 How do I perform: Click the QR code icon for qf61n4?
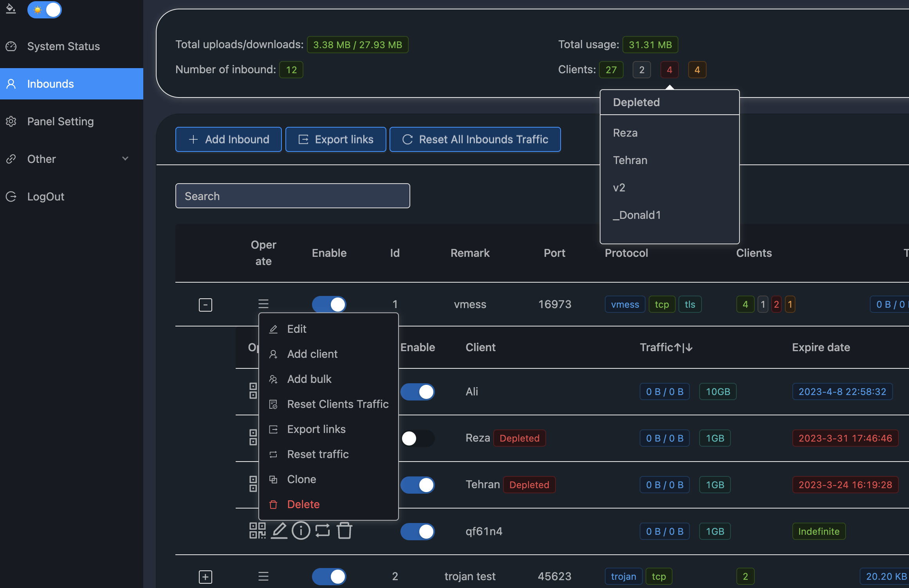(x=257, y=531)
